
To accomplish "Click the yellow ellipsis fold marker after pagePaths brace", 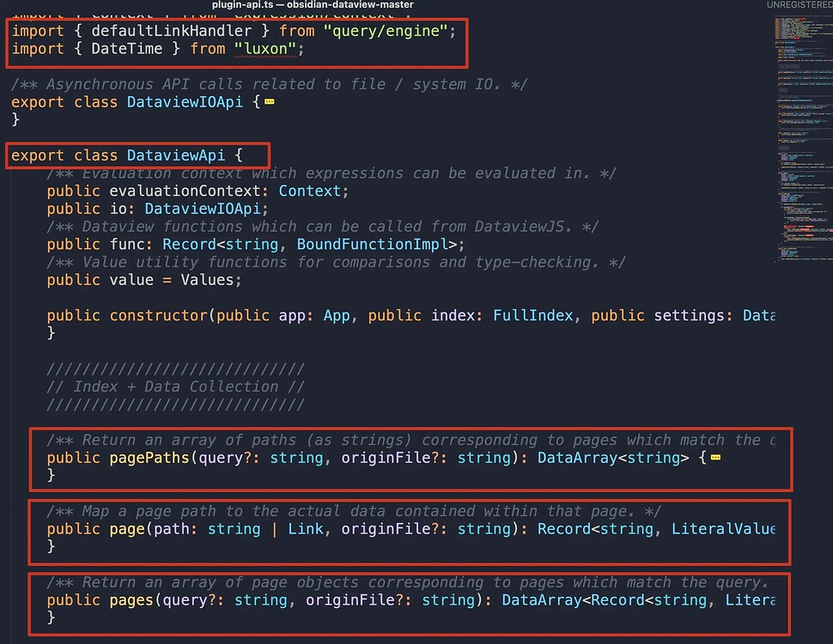I will (x=714, y=458).
